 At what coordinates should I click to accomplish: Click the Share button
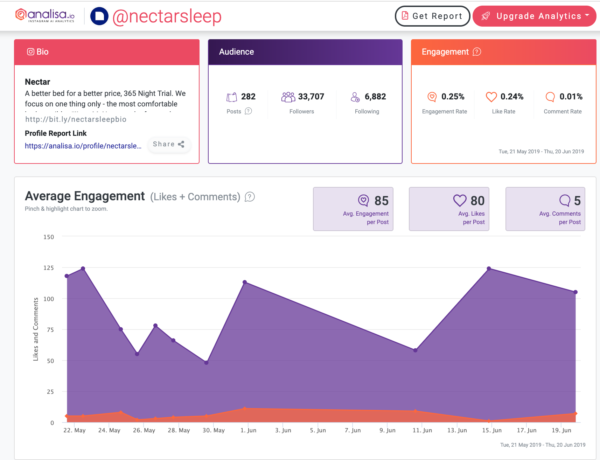(x=169, y=144)
